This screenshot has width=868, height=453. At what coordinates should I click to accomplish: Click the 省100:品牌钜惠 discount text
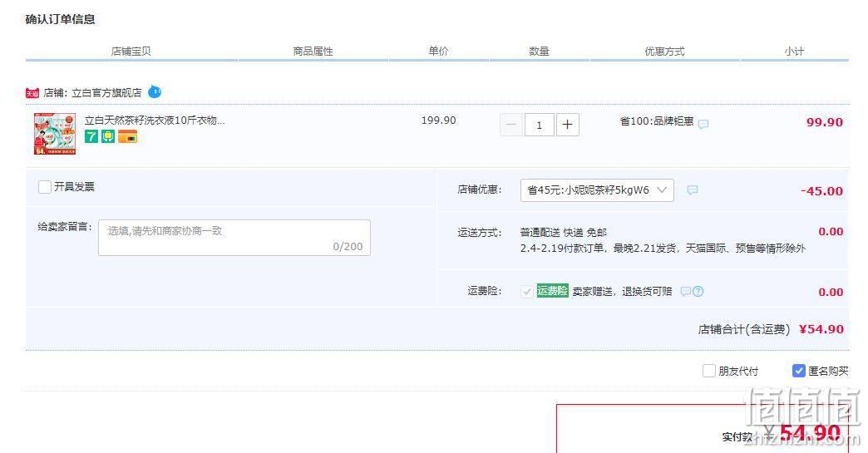point(657,121)
